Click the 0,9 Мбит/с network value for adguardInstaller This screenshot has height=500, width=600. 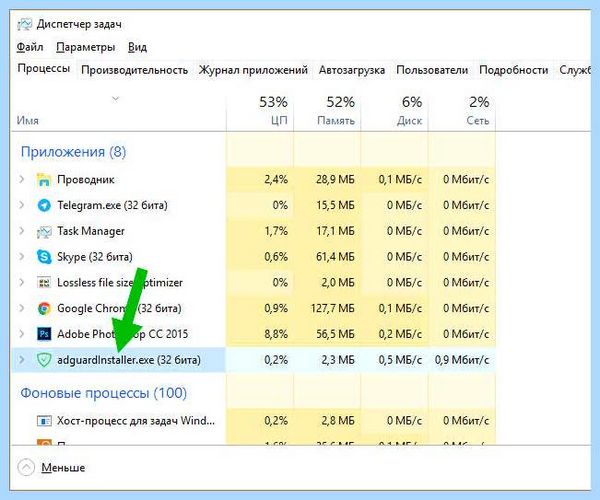coord(462,360)
